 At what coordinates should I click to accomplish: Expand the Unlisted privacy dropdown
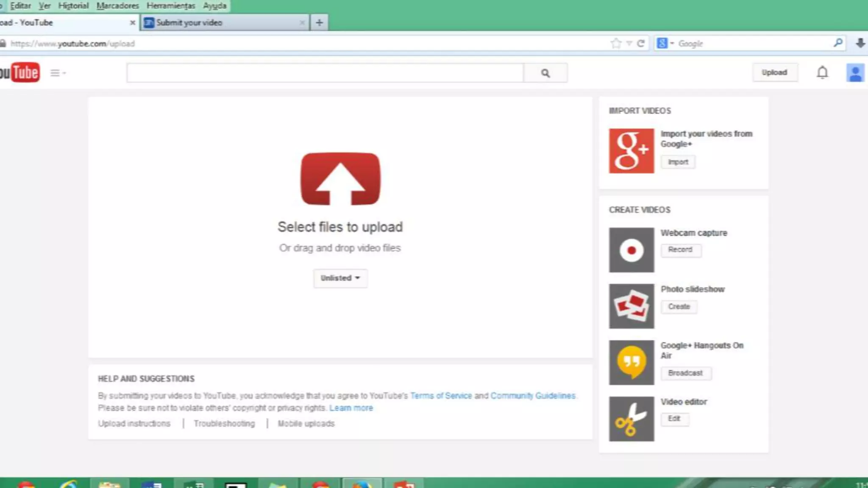click(340, 278)
